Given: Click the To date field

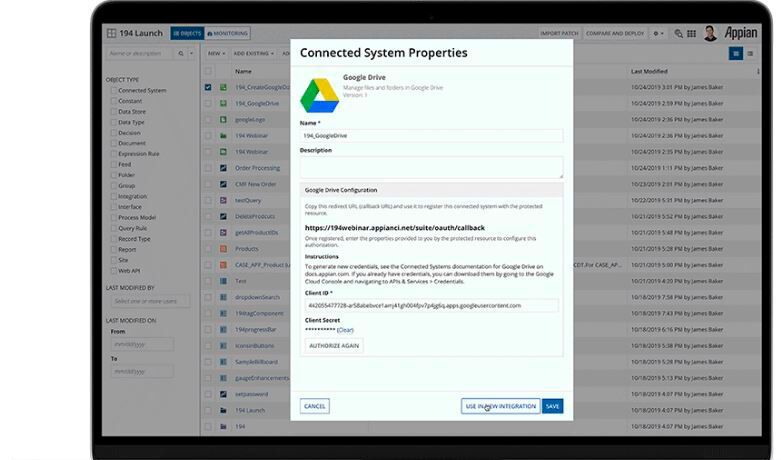Looking at the screenshot, I should click(x=142, y=371).
